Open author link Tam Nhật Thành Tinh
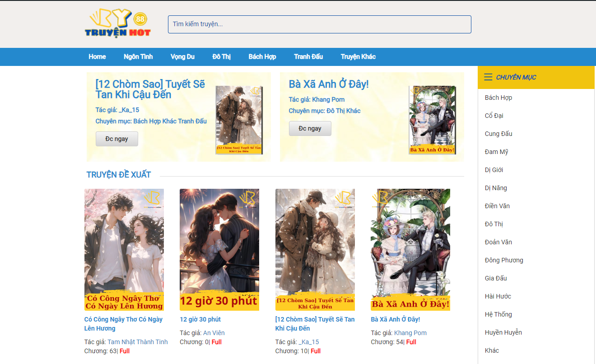The height and width of the screenshot is (364, 596). [137, 342]
